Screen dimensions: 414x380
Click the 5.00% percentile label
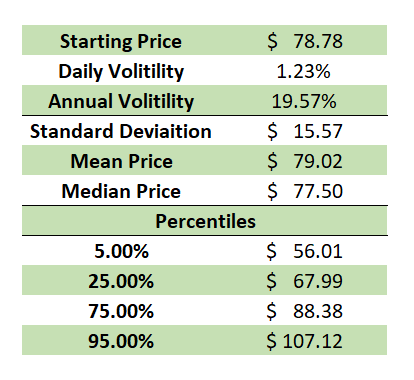click(121, 251)
